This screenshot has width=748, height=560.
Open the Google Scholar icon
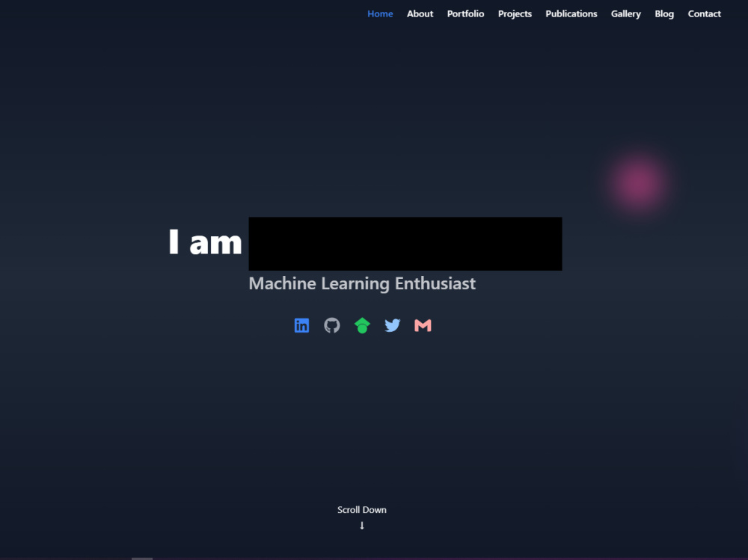(x=362, y=325)
